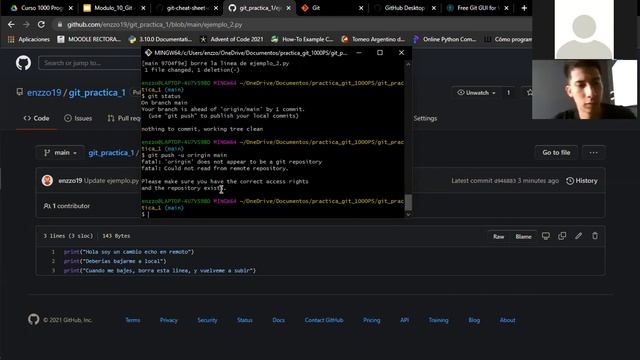The image size is (640, 360).
Task: Open the Training footer link
Action: tap(438, 320)
